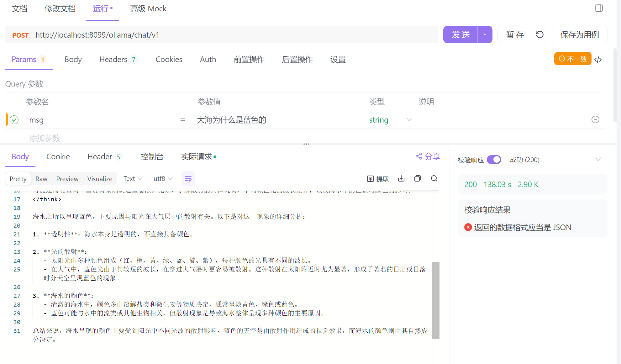Remove the msg parameter with minus icon
This screenshot has height=364, width=621.
click(595, 119)
